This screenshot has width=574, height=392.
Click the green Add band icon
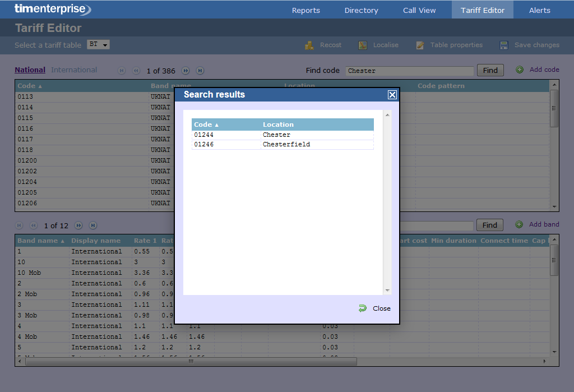[x=519, y=225]
